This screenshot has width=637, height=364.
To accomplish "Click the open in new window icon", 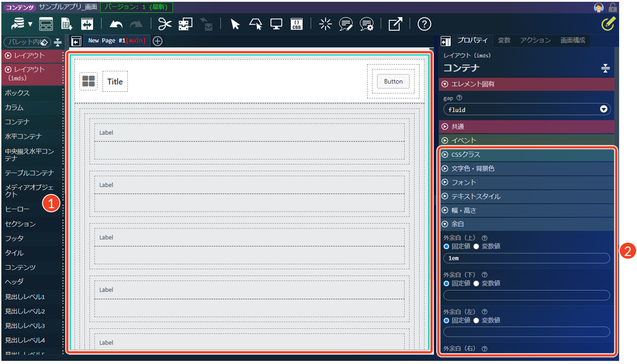I will click(x=395, y=24).
